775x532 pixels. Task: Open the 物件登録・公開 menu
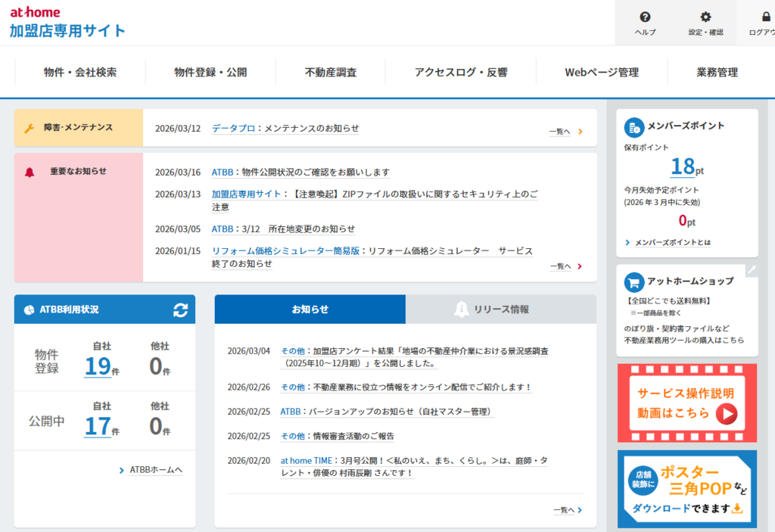click(x=210, y=73)
